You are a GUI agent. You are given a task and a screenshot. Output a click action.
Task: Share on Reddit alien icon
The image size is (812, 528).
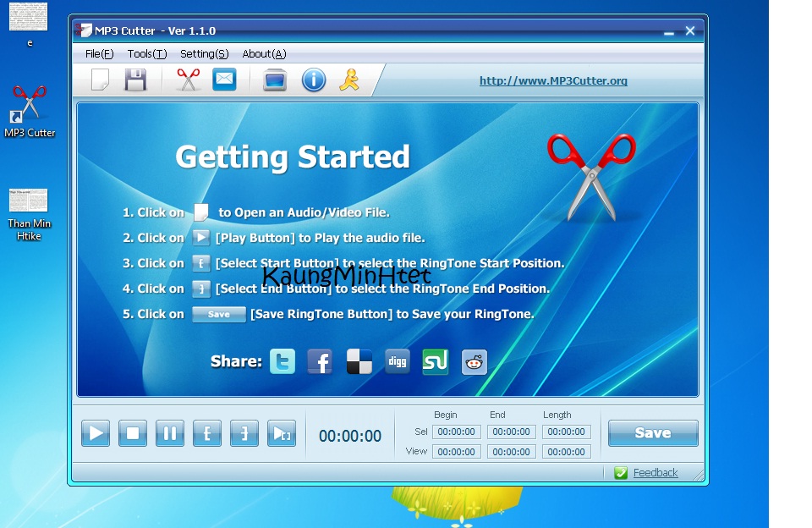click(x=475, y=361)
